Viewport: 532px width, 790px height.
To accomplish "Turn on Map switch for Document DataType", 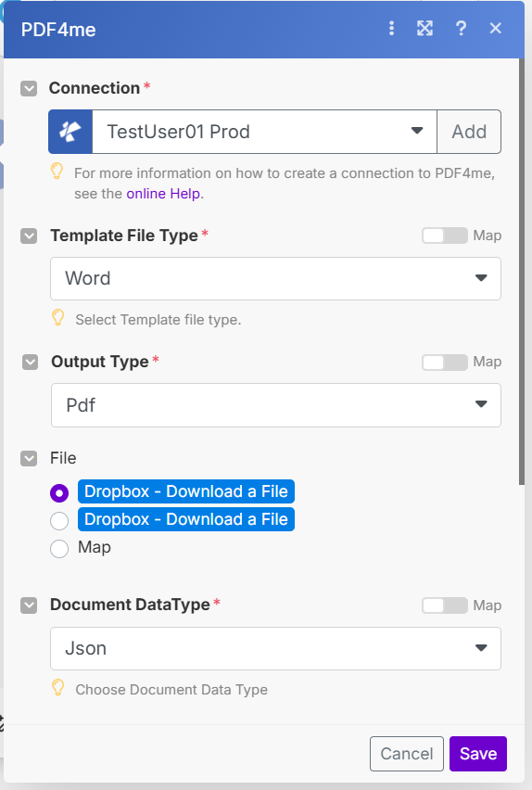I will point(444,605).
